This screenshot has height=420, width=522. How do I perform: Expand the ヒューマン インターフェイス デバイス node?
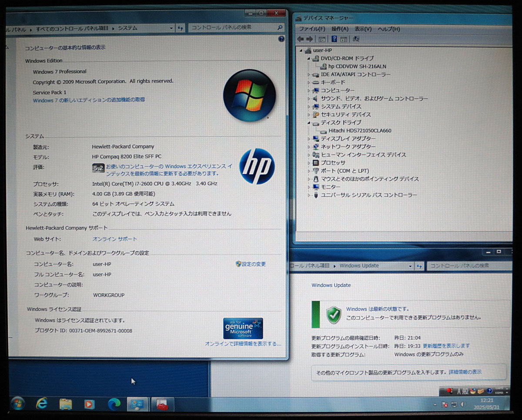309,155
